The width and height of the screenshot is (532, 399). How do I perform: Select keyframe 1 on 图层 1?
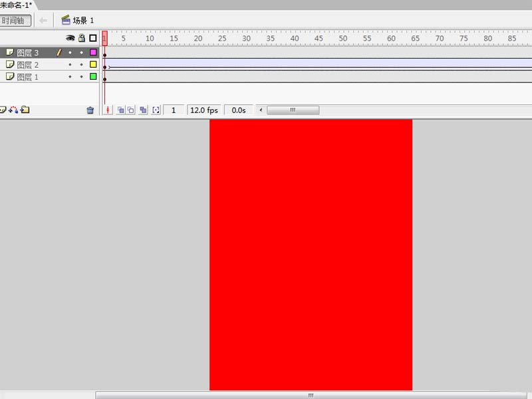point(105,76)
